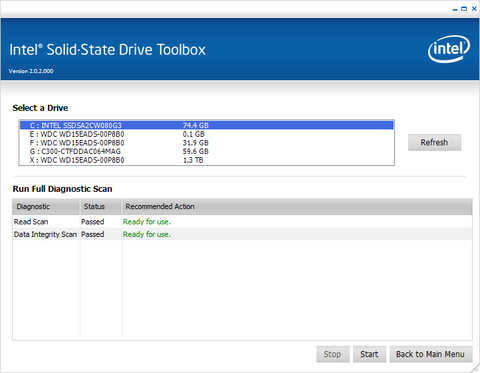Minimize the Toolbox window
The height and width of the screenshot is (373, 480).
tap(455, 9)
